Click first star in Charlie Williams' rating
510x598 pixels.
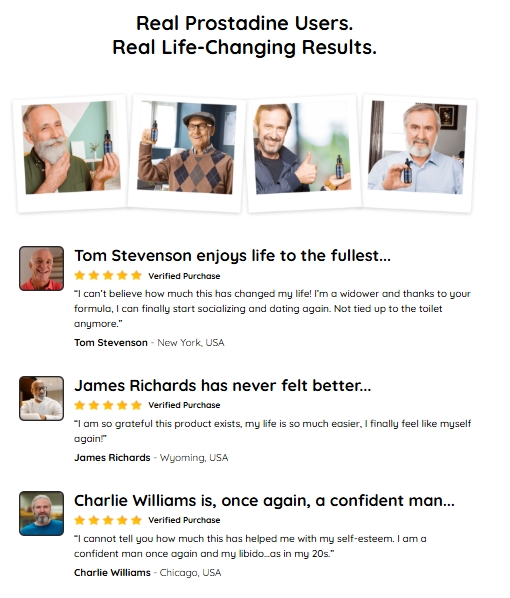80,520
